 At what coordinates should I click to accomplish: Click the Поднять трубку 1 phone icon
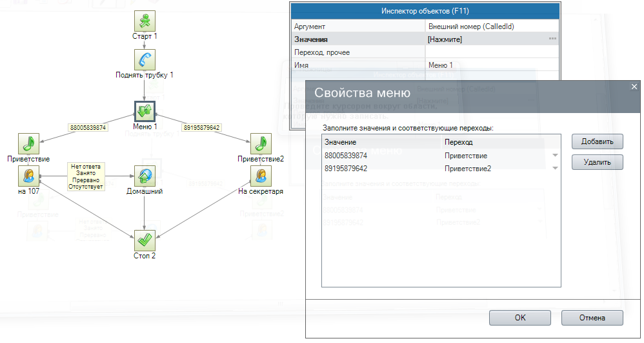[x=145, y=59]
